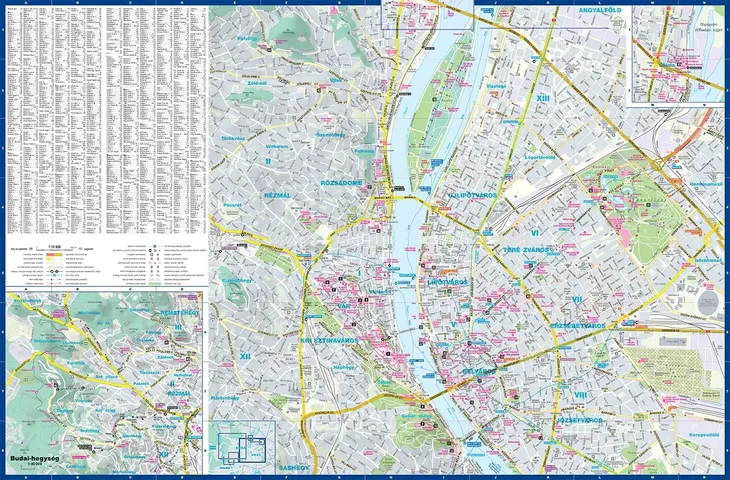Viewport: 730px width, 480px height.
Task: Click the BELVÁROS district label
Action: pyautogui.click(x=480, y=372)
